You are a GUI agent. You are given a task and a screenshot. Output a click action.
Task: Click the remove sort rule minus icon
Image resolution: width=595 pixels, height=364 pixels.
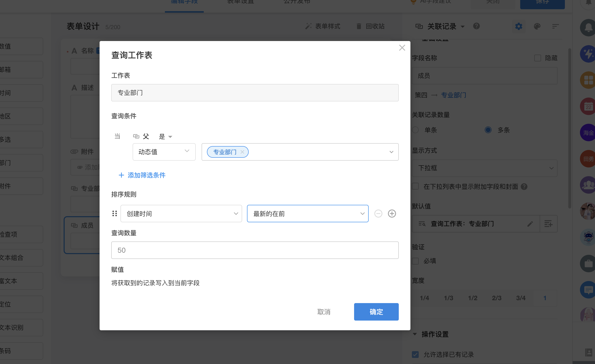tap(378, 214)
